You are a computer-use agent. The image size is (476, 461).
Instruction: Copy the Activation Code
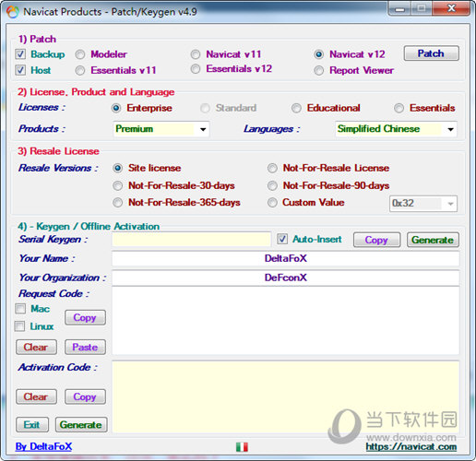[x=85, y=396]
